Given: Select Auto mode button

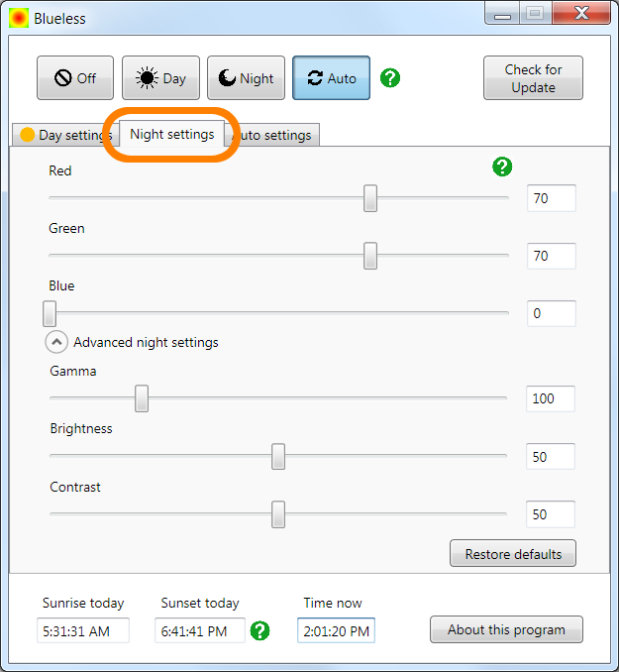Looking at the screenshot, I should [331, 78].
